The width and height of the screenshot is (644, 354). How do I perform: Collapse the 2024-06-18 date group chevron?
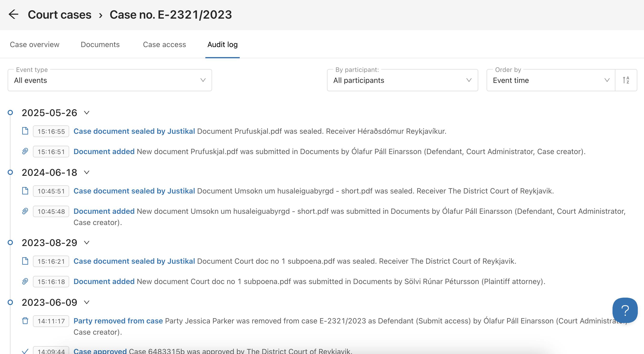pyautogui.click(x=87, y=172)
